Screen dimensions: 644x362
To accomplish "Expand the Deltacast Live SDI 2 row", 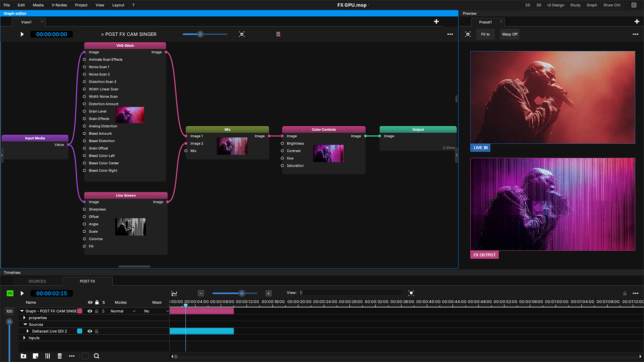I will (x=28, y=331).
